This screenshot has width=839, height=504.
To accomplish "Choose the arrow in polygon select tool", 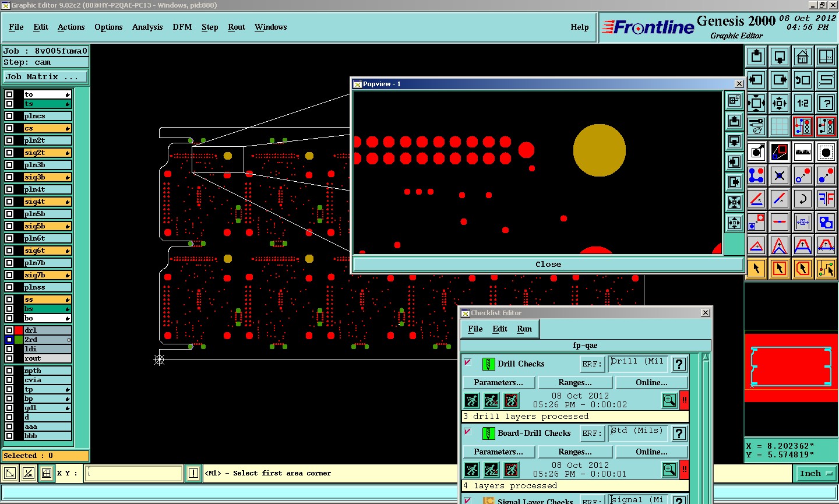I will 803,269.
